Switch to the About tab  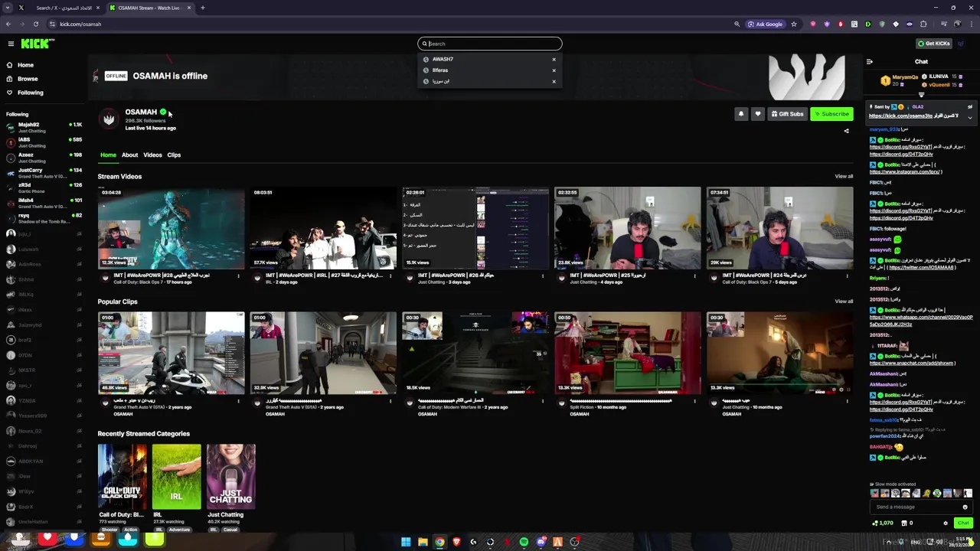129,155
